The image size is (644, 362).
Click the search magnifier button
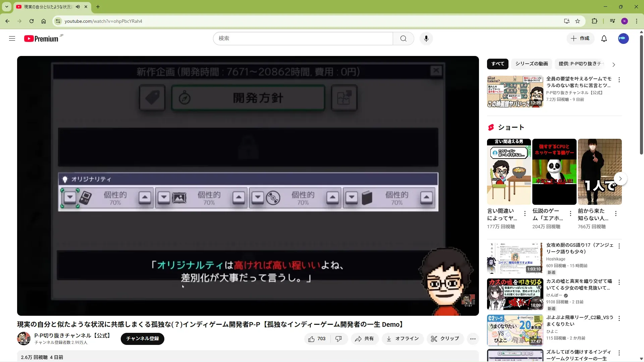[x=403, y=39]
